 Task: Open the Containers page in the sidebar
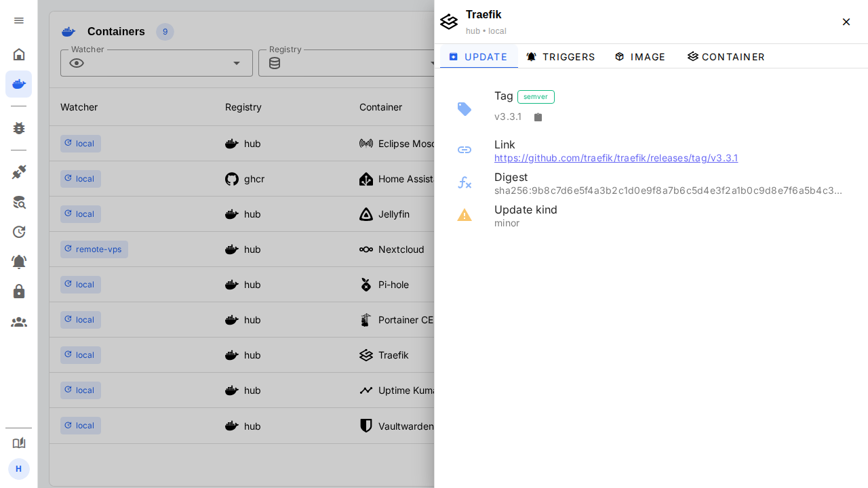[19, 84]
